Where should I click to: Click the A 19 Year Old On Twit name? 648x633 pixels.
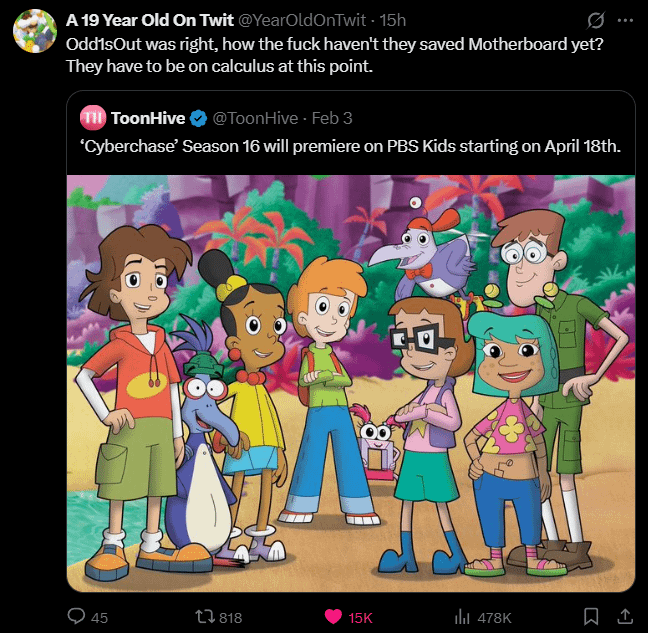click(x=150, y=20)
